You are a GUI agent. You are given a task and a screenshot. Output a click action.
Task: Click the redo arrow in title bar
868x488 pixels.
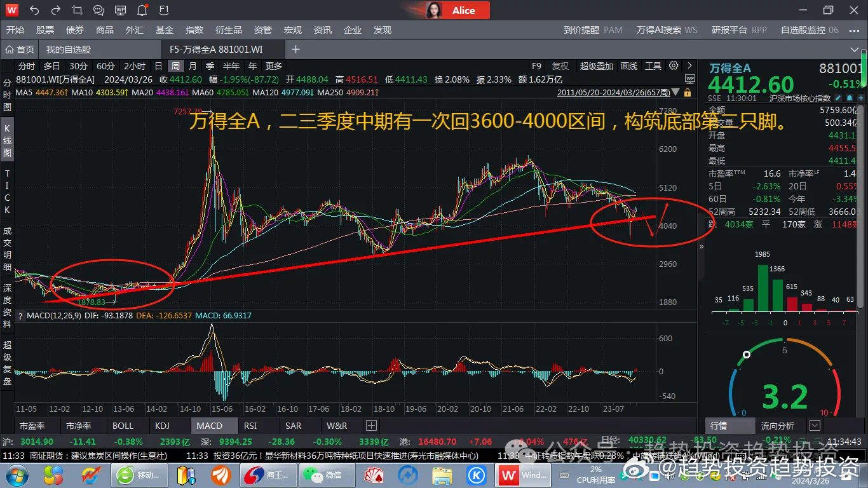click(55, 10)
